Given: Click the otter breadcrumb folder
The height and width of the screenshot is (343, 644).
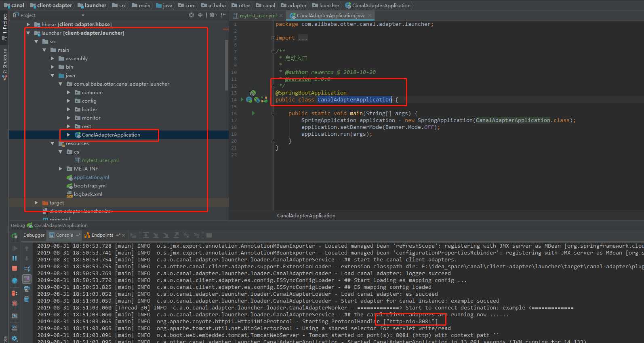Looking at the screenshot, I should tap(241, 5).
